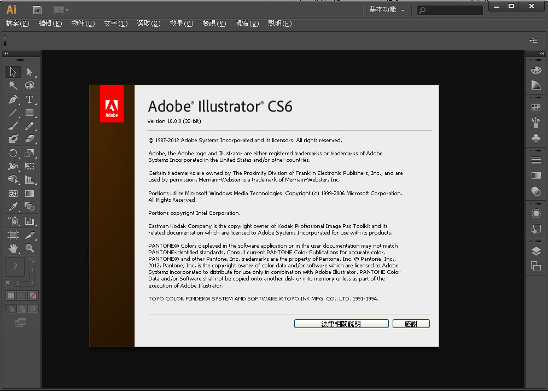
Task: Swap fill and stroke colors
Action: 32,260
